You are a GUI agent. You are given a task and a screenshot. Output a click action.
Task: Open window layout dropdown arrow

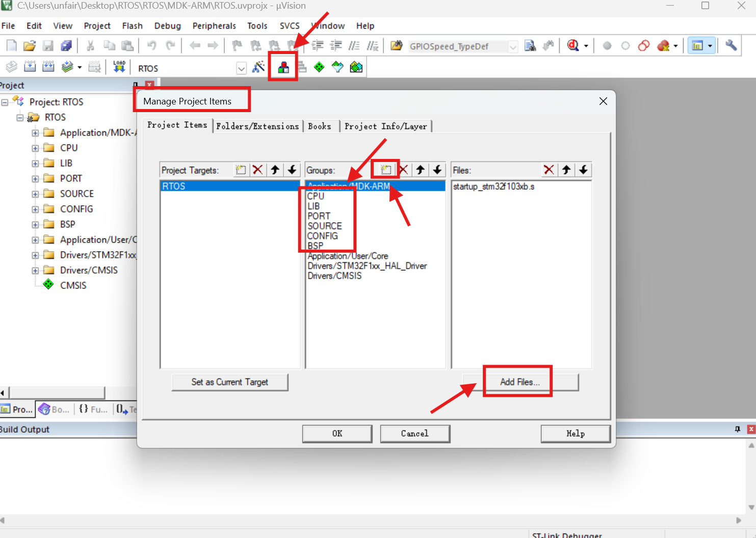pos(710,46)
